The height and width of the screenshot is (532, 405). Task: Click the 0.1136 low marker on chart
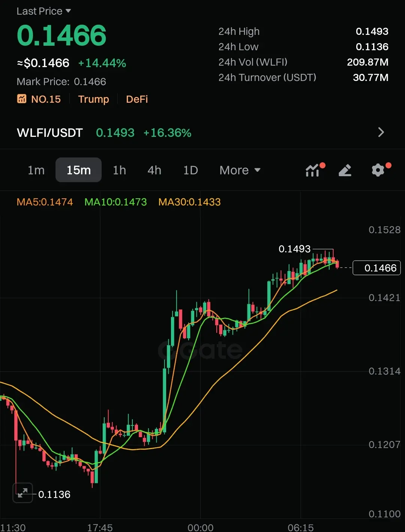pyautogui.click(x=54, y=495)
